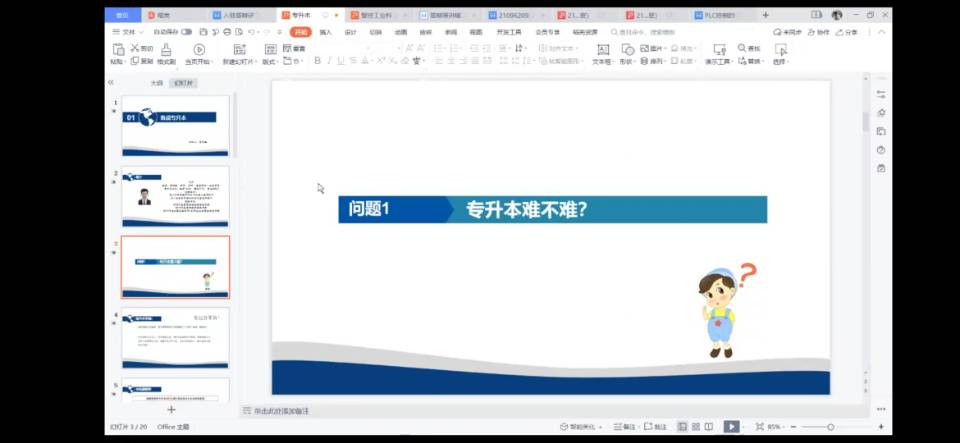
Task: Collapse the slide thumbnail panel
Action: [x=111, y=83]
